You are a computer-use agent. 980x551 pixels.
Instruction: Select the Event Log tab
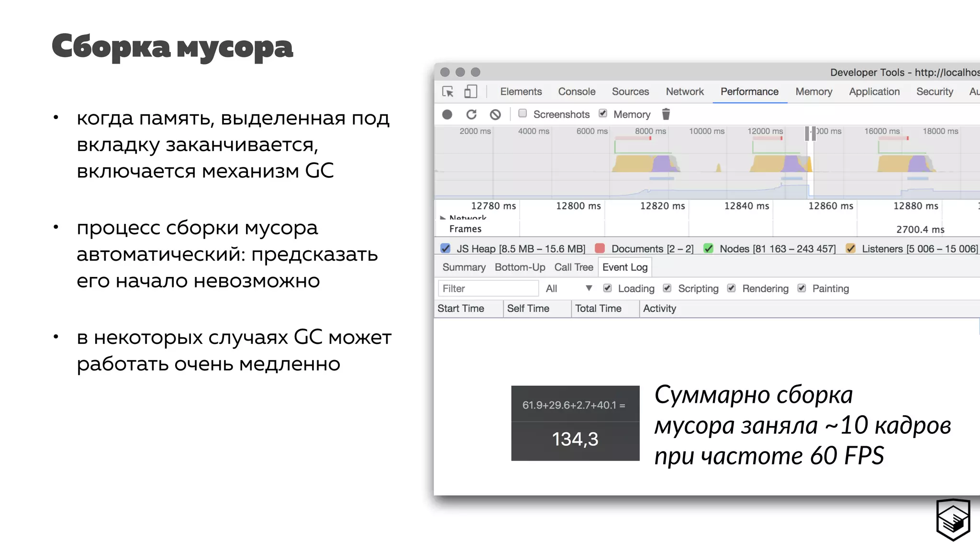click(x=625, y=267)
